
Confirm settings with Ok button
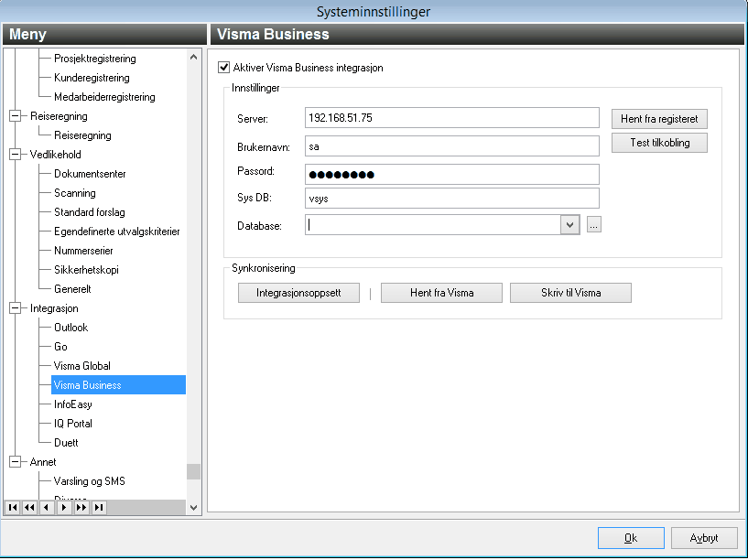pyautogui.click(x=631, y=538)
